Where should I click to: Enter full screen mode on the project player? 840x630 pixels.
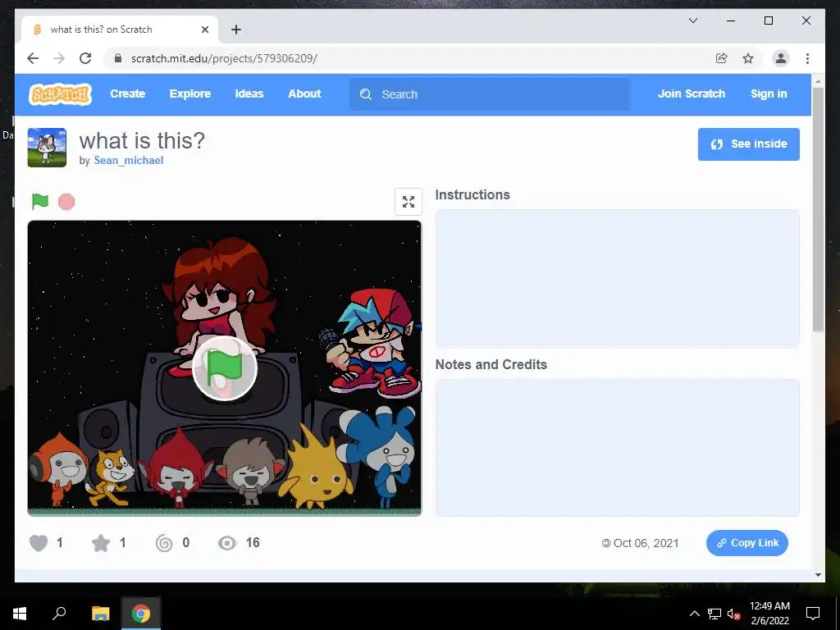point(409,202)
